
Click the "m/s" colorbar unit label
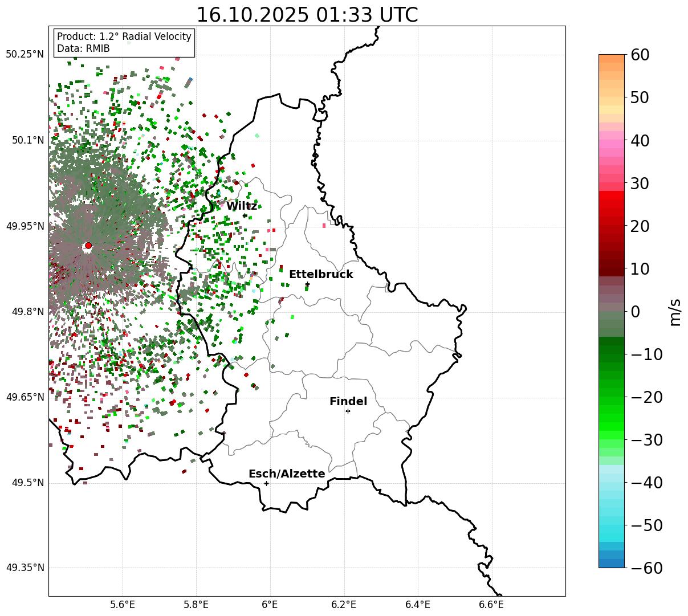tap(675, 312)
